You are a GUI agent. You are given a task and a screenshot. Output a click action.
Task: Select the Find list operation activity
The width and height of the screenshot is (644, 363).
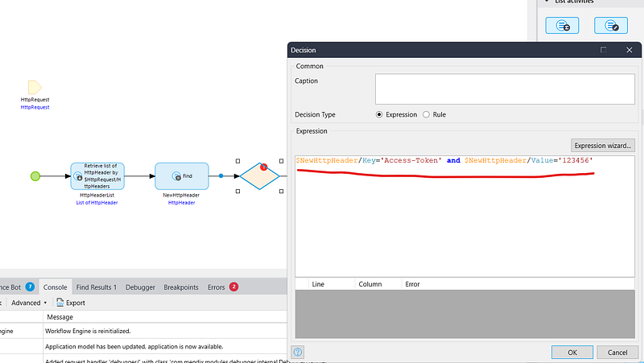click(x=176, y=175)
